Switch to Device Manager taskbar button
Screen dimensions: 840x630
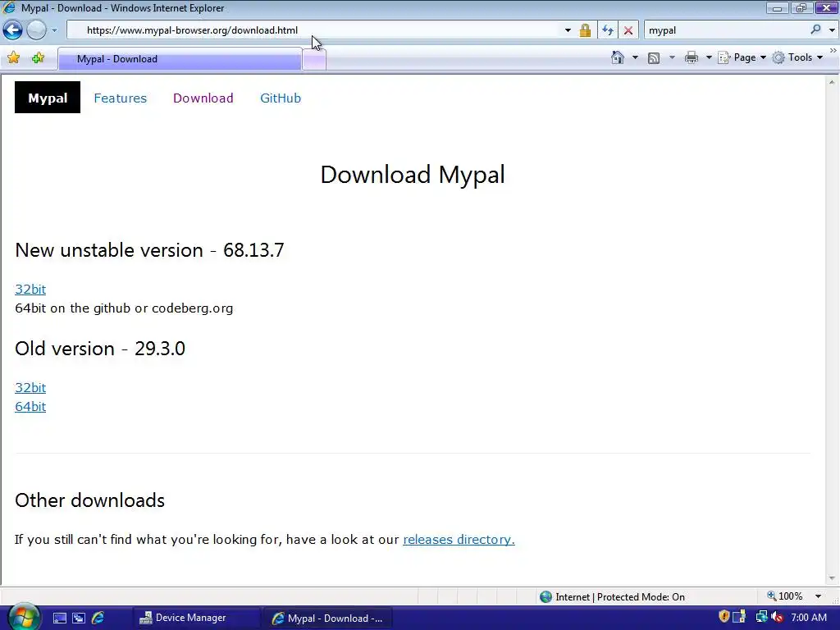pos(197,619)
